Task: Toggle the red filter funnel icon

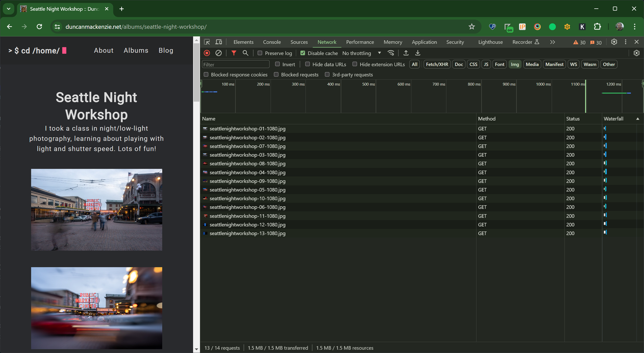Action: pos(234,53)
